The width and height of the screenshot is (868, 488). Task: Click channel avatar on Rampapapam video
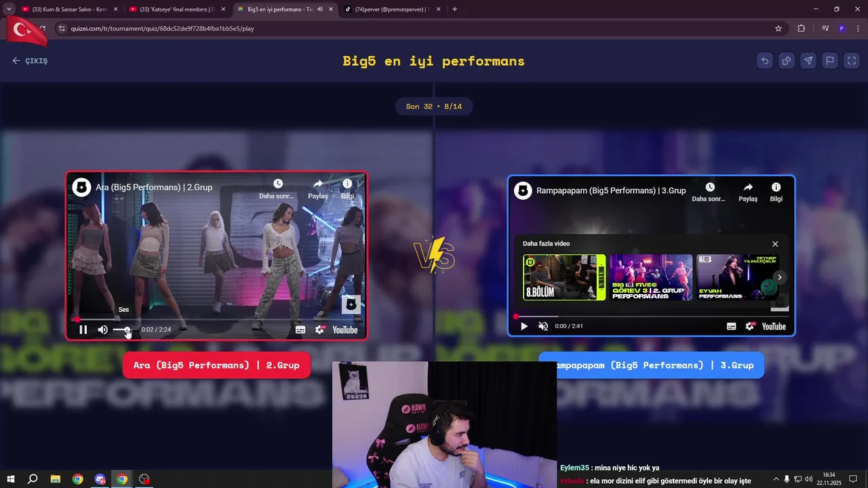523,191
